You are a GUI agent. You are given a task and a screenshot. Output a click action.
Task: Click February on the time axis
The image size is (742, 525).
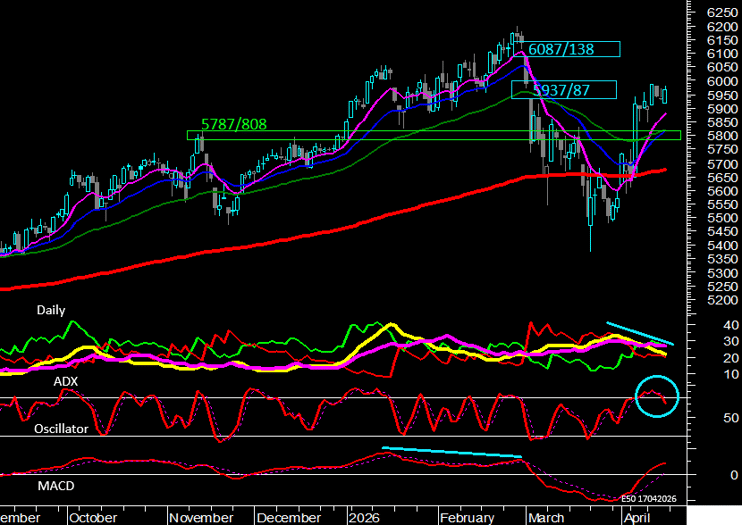click(x=468, y=518)
